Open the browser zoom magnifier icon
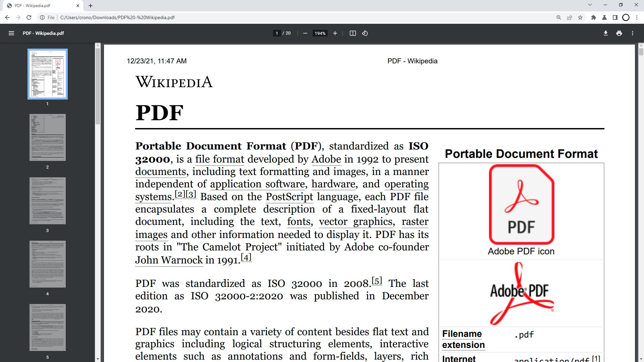Screen dimensions: 644x362 point(559,17)
